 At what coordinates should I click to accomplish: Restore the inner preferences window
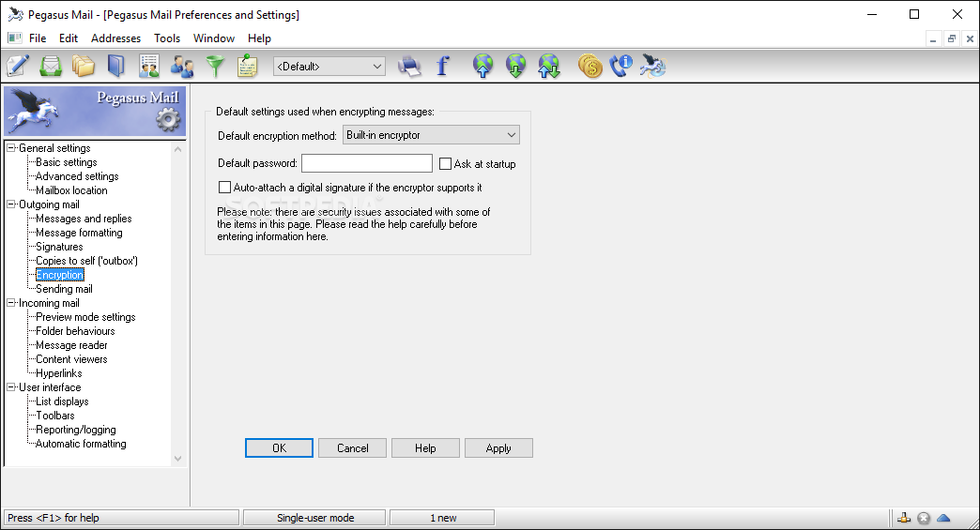951,38
